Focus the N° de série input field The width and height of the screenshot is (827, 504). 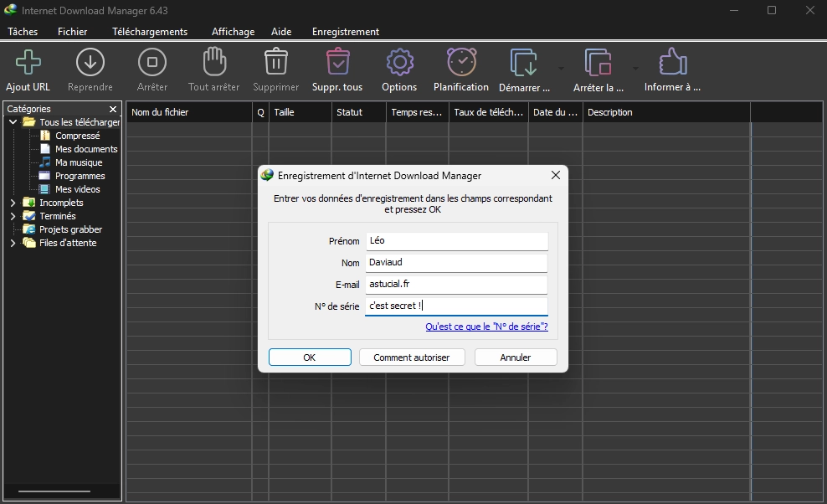point(457,306)
